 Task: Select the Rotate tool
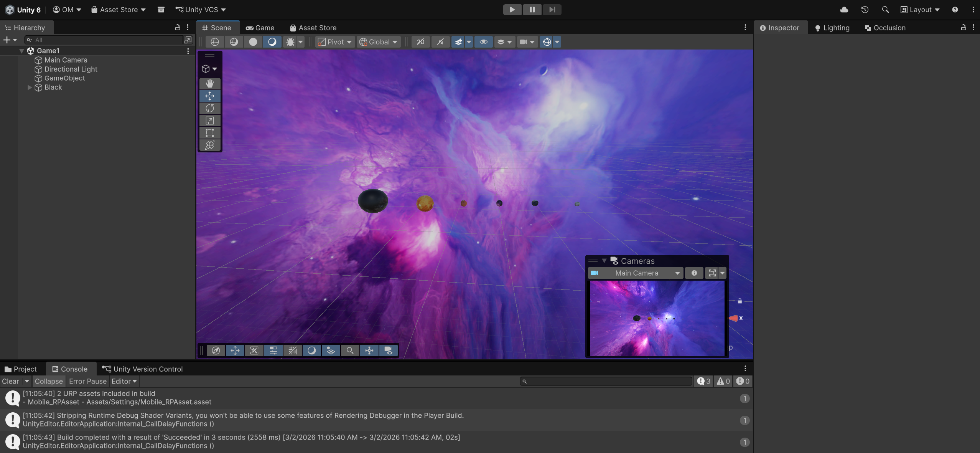pos(209,108)
